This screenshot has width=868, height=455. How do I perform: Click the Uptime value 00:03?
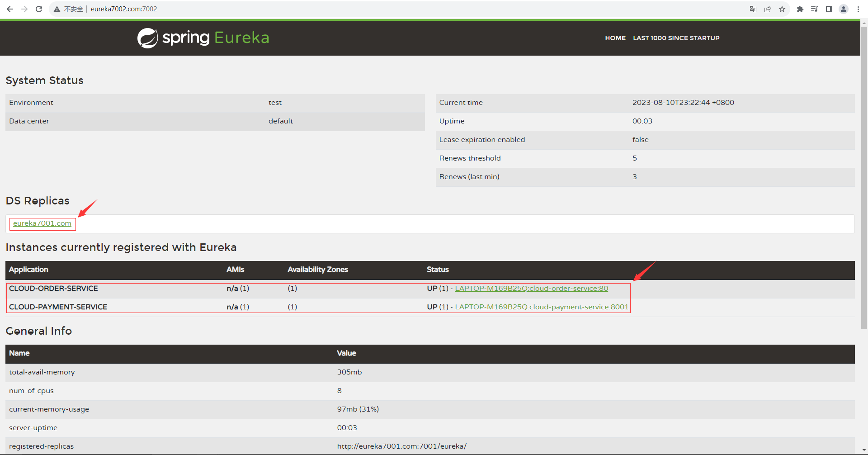[x=642, y=121]
